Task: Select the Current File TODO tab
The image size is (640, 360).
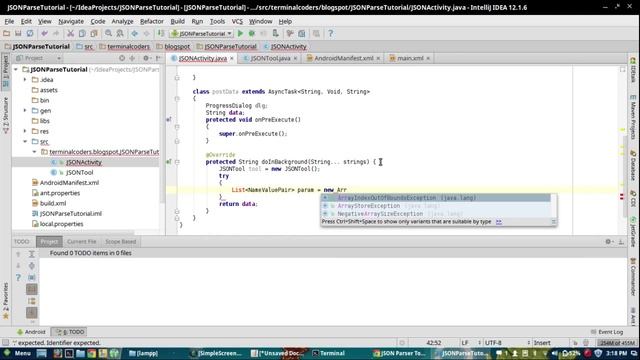Action: pos(82,242)
